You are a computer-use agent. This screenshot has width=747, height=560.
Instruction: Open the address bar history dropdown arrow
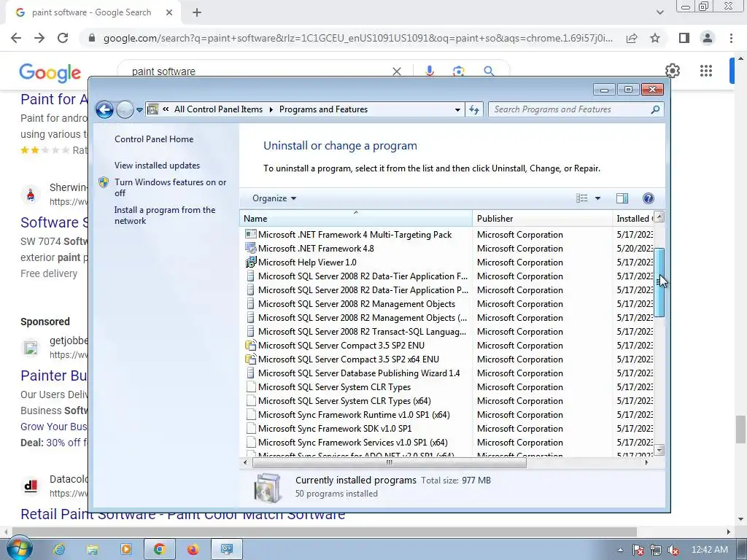pos(457,109)
